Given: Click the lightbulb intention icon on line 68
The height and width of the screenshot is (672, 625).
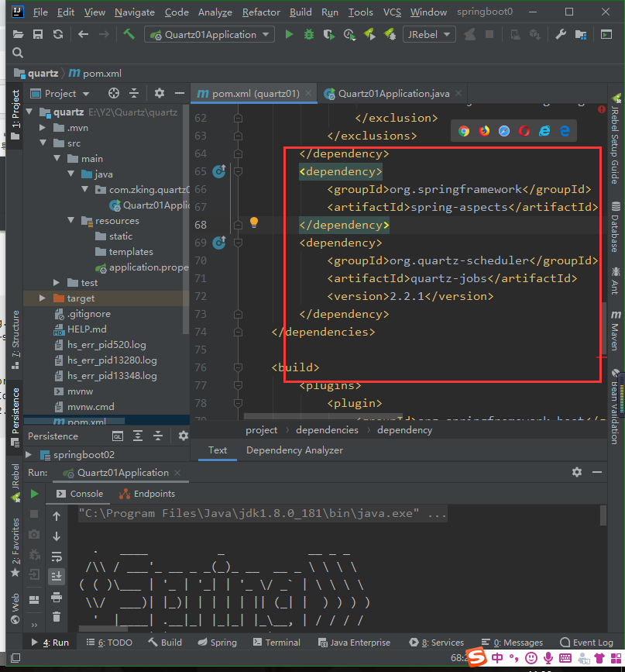Looking at the screenshot, I should [253, 224].
